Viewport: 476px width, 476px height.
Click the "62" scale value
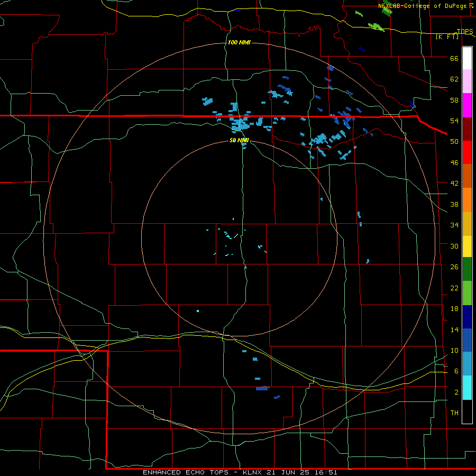click(x=454, y=79)
